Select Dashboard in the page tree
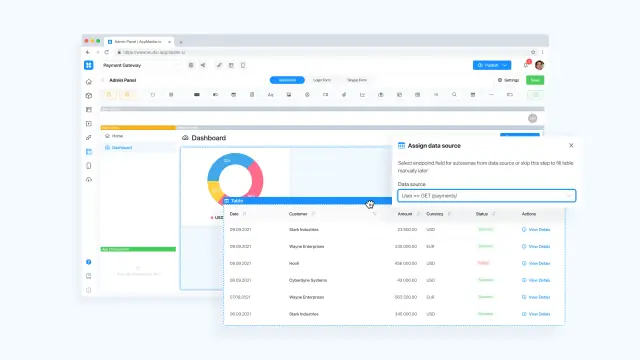Image resolution: width=640 pixels, height=360 pixels. tap(122, 148)
